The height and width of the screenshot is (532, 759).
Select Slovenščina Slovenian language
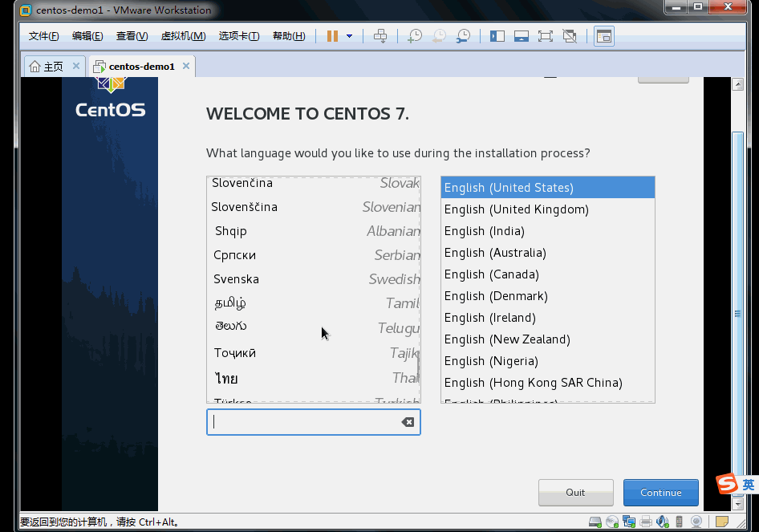(314, 207)
